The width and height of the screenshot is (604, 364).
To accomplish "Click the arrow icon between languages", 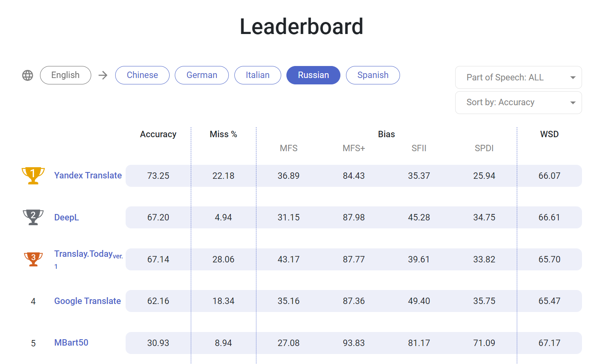I will coord(103,75).
